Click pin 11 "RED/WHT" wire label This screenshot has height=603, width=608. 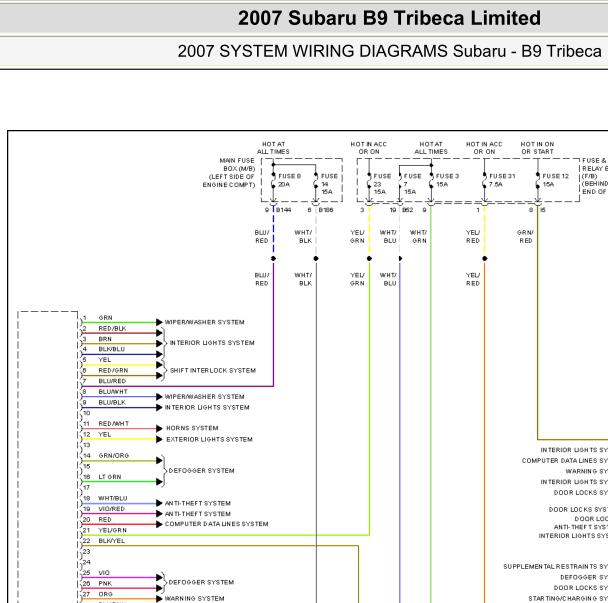point(113,423)
